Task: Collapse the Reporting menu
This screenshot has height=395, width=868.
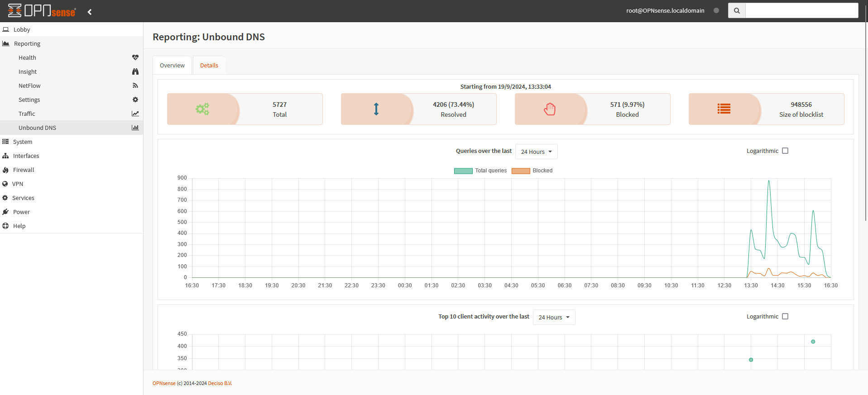Action: tap(72, 43)
